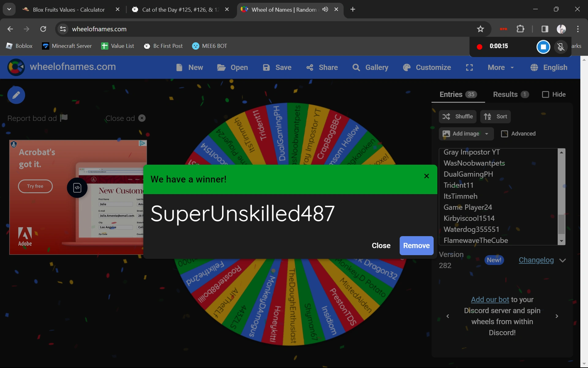The image size is (588, 368).
Task: Click the Report bad ad flag icon
Action: 64,118
